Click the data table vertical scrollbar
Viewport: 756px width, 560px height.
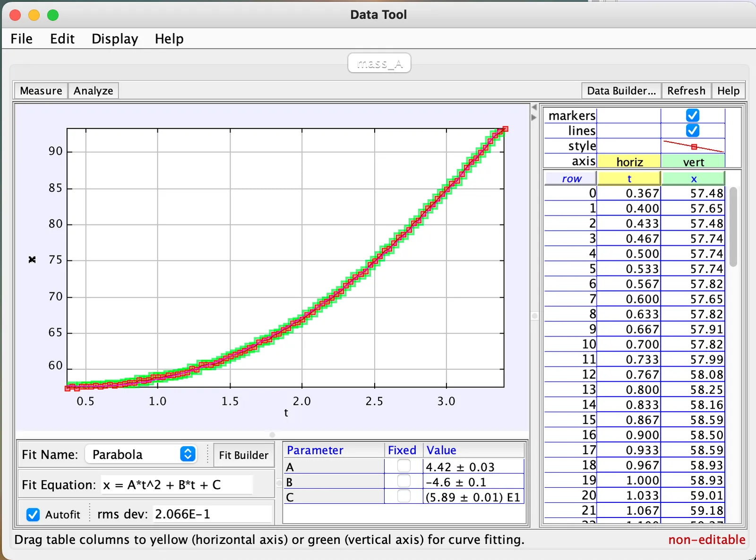tap(733, 227)
